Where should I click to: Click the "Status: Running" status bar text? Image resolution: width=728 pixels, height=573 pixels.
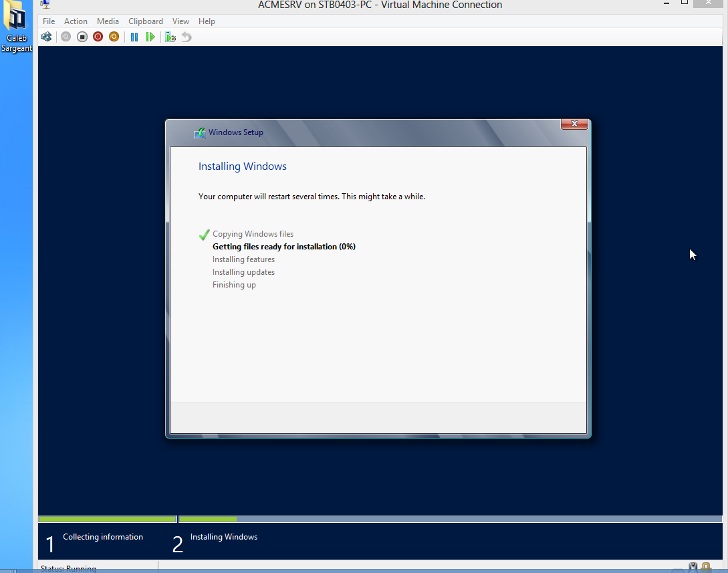tap(68, 569)
